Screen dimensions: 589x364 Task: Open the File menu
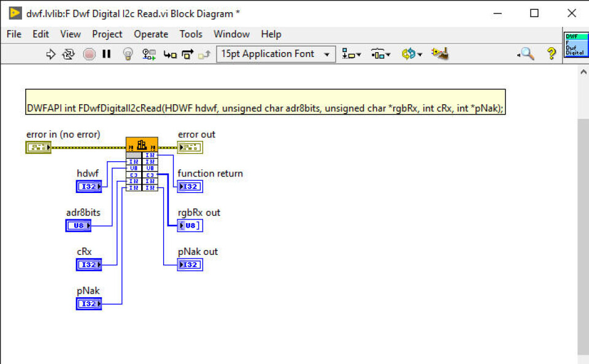pyautogui.click(x=14, y=34)
